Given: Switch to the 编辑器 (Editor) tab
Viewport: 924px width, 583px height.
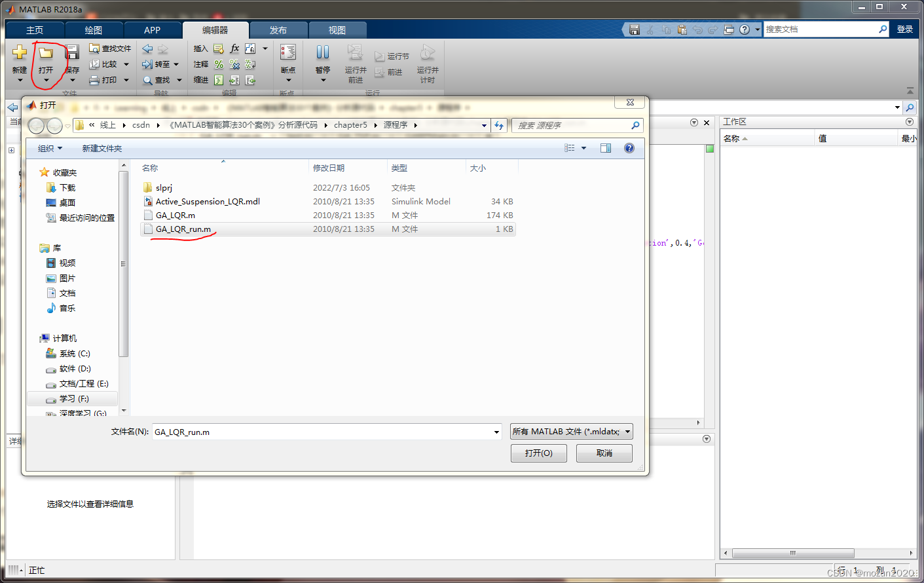Looking at the screenshot, I should [215, 30].
